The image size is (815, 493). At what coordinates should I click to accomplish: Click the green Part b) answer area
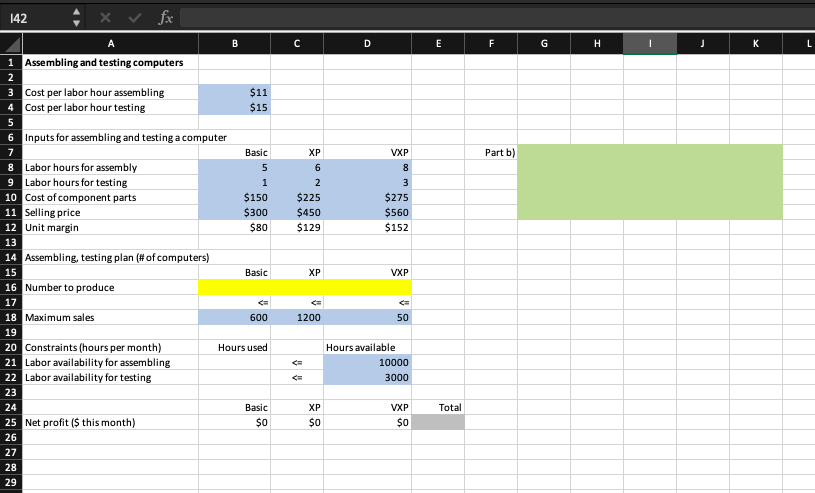pos(650,182)
